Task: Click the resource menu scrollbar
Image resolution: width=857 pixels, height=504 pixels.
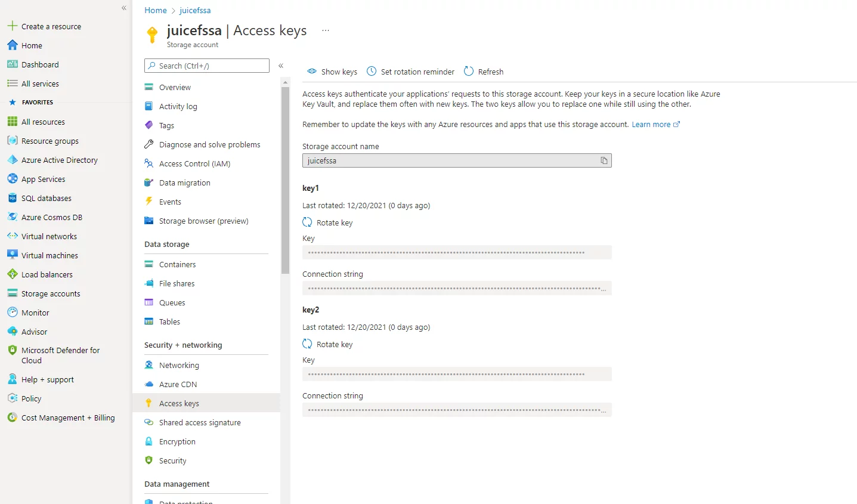Action: click(x=285, y=181)
